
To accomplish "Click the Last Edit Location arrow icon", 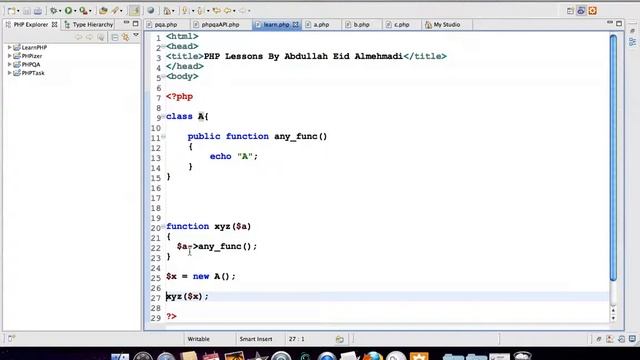I will tap(216, 11).
